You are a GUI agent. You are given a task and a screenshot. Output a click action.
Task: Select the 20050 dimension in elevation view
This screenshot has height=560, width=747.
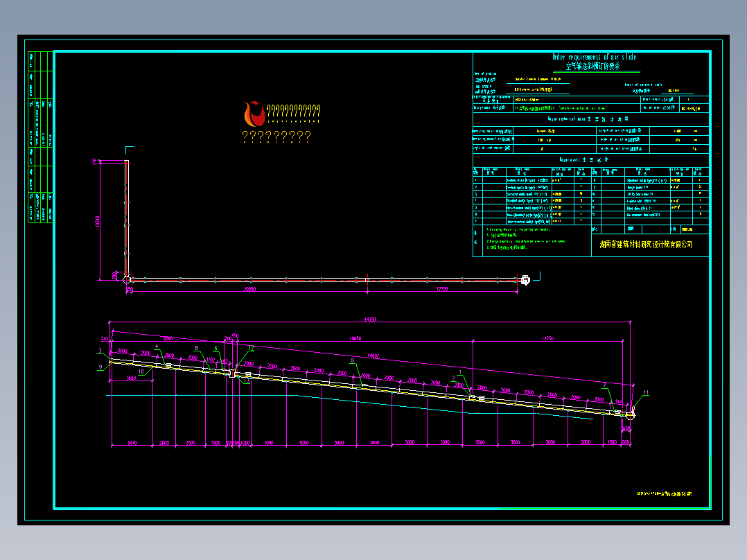click(x=355, y=338)
